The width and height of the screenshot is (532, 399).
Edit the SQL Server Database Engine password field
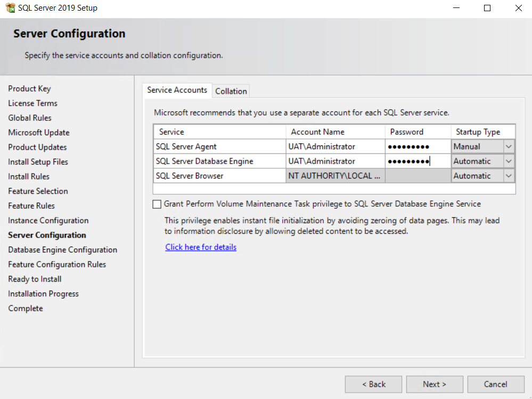418,161
